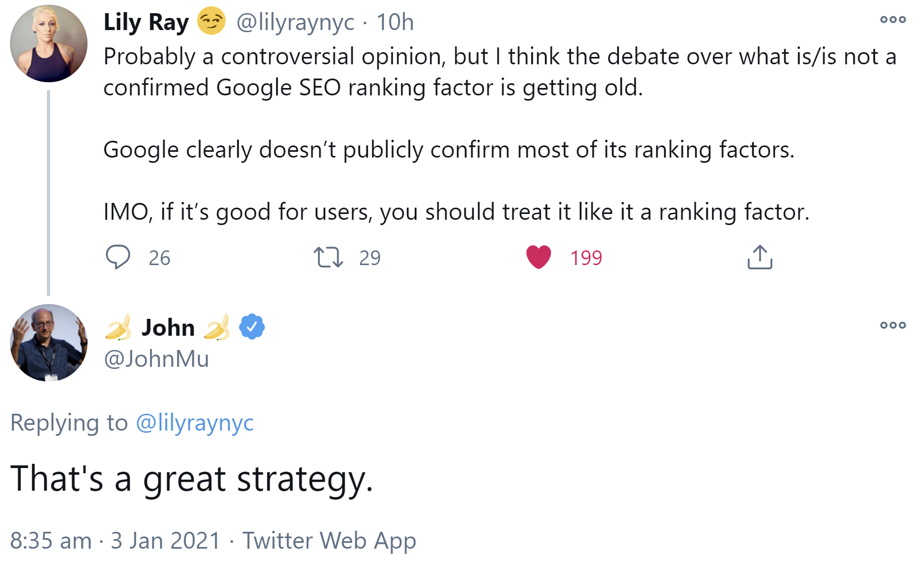
Task: Click the 29 retweets count
Action: pos(369,258)
